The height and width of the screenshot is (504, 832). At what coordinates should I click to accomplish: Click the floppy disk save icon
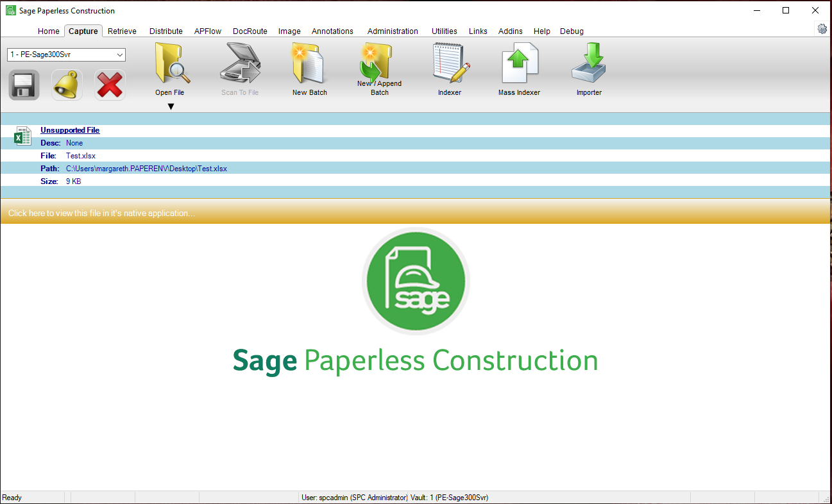(24, 85)
